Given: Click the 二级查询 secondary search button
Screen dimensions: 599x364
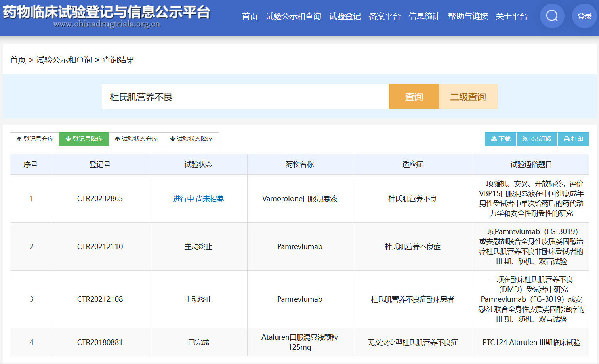Looking at the screenshot, I should (468, 97).
